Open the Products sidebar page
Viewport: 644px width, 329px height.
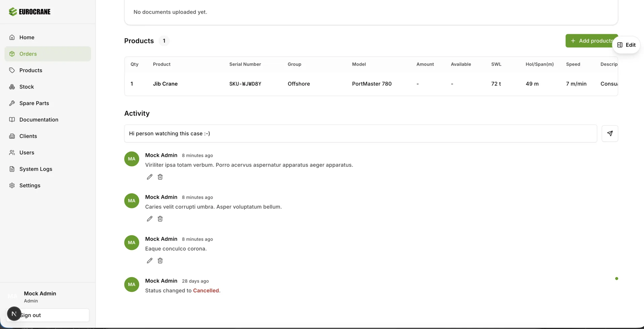pos(31,70)
